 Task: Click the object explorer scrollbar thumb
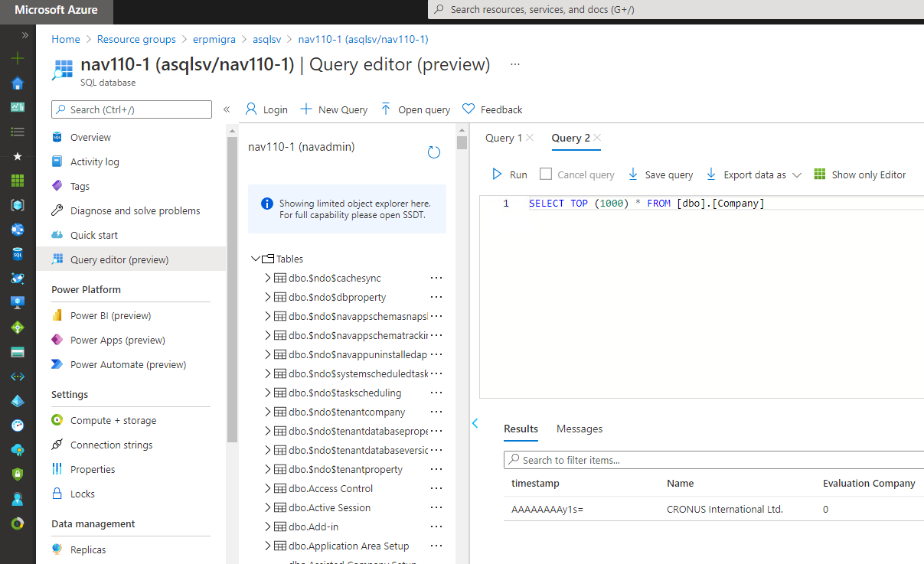(462, 142)
